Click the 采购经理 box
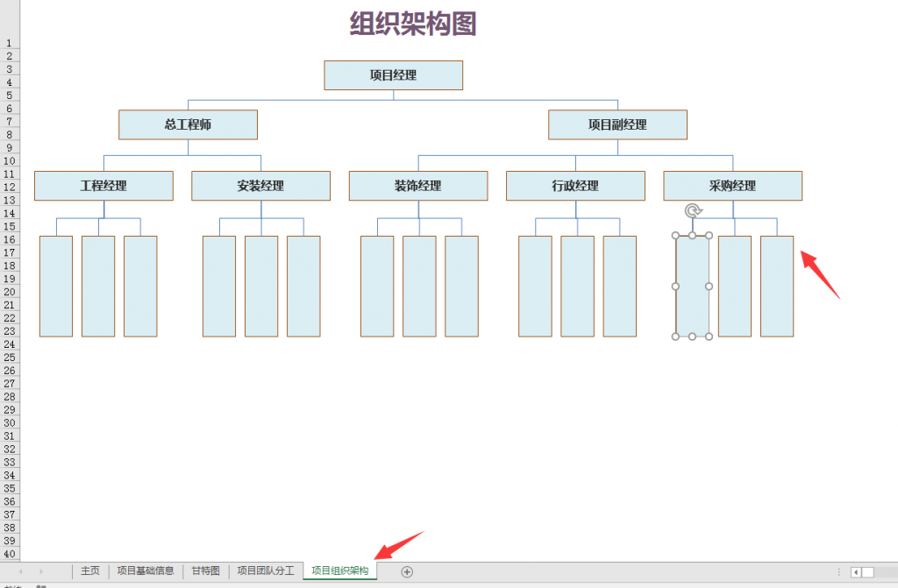This screenshot has width=898, height=588. 732,186
